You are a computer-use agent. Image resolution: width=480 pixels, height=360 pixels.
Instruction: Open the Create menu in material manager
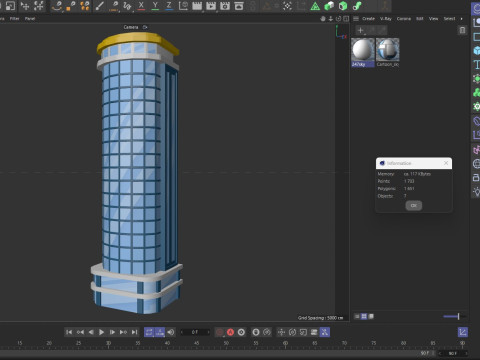click(368, 19)
